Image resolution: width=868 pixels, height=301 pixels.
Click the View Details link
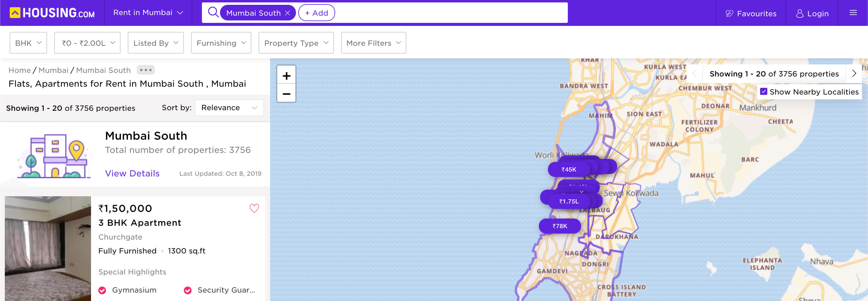tap(132, 173)
